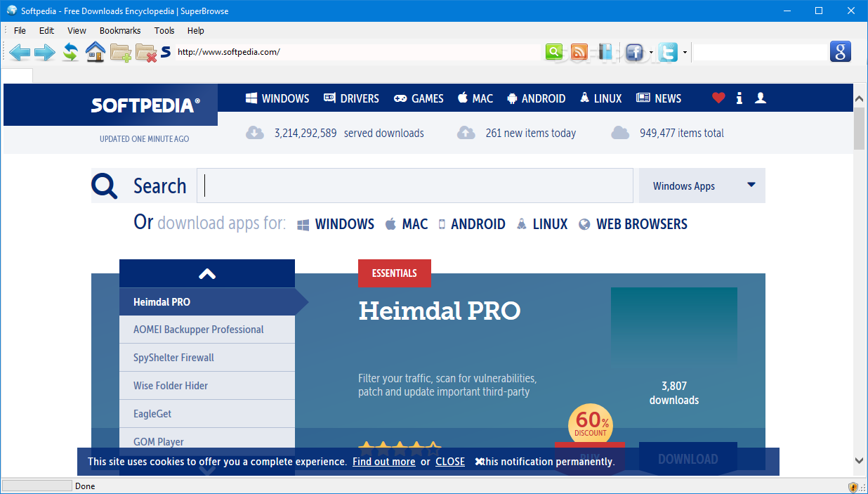Open the File menu
Screen dimensions: 868x494
point(20,30)
